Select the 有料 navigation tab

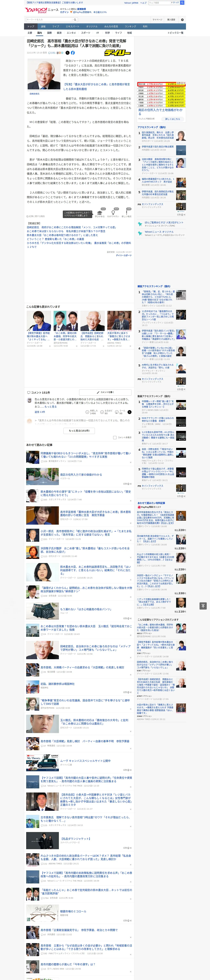(145, 27)
